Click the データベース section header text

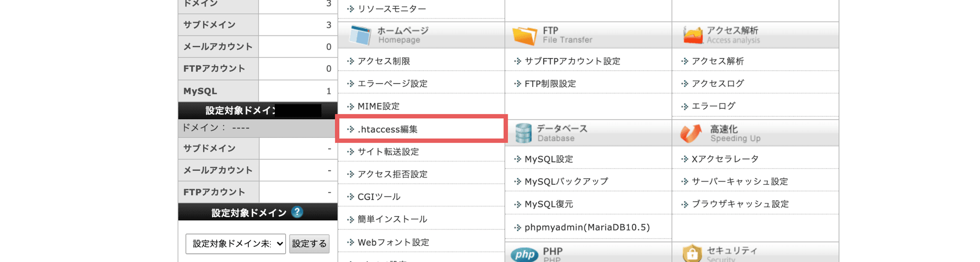[562, 128]
